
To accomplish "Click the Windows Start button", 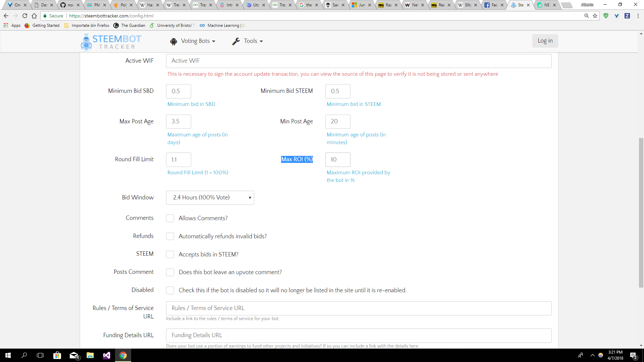I will [x=8, y=355].
